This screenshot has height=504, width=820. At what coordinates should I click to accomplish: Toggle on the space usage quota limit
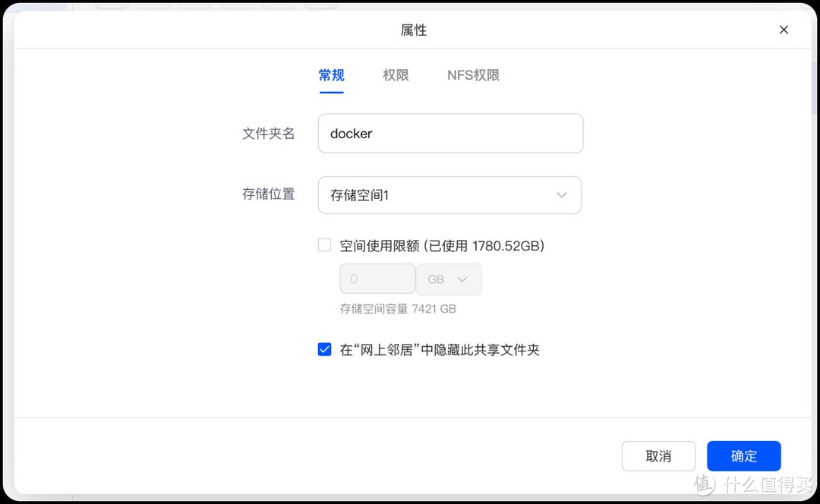coord(324,244)
